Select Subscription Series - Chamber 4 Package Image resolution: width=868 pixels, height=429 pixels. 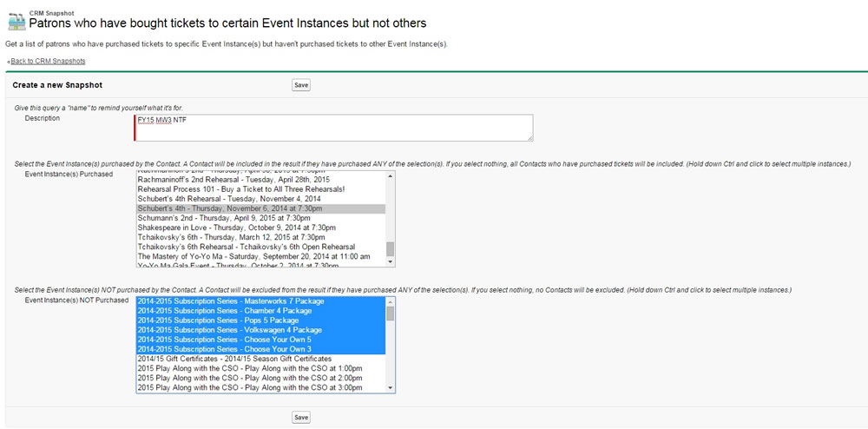pos(260,311)
